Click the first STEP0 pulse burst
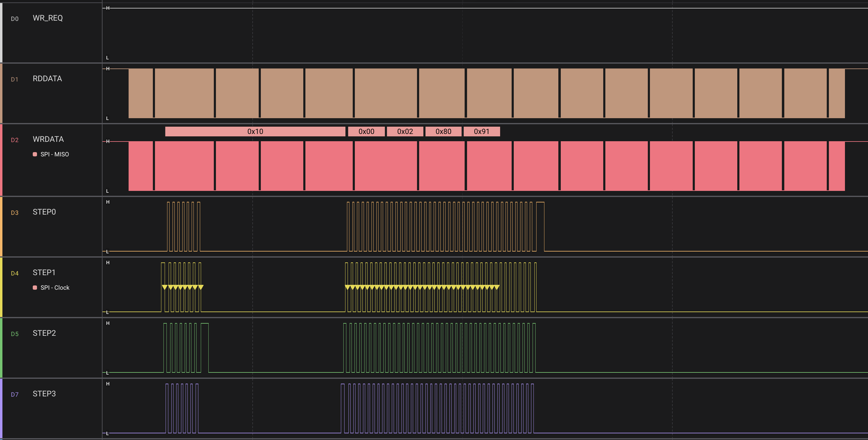Viewport: 868px width, 440px height. [x=184, y=227]
